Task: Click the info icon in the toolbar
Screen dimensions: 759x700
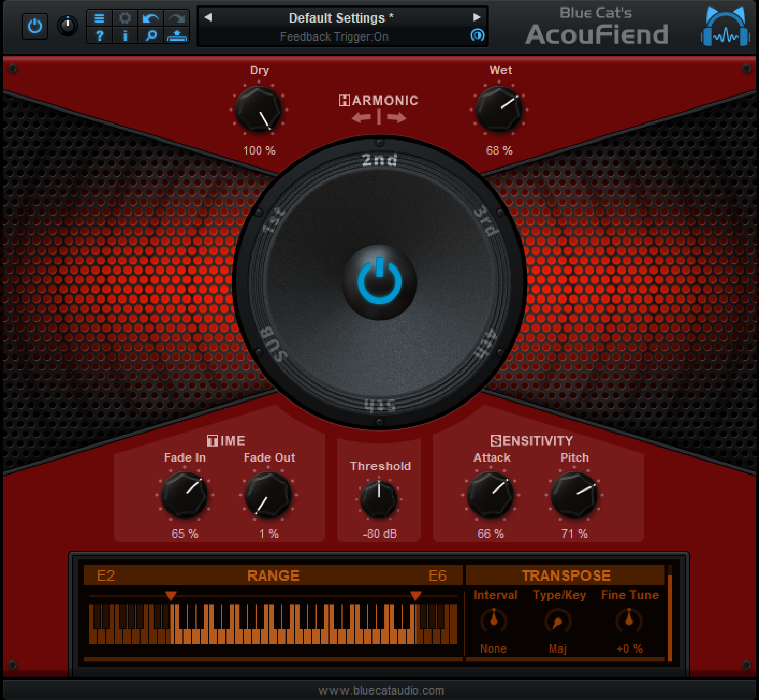Action: pyautogui.click(x=125, y=36)
